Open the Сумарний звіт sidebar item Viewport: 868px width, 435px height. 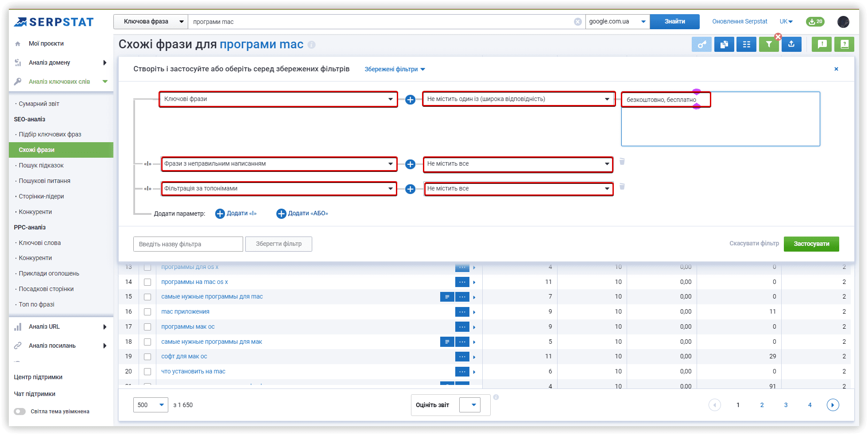39,104
